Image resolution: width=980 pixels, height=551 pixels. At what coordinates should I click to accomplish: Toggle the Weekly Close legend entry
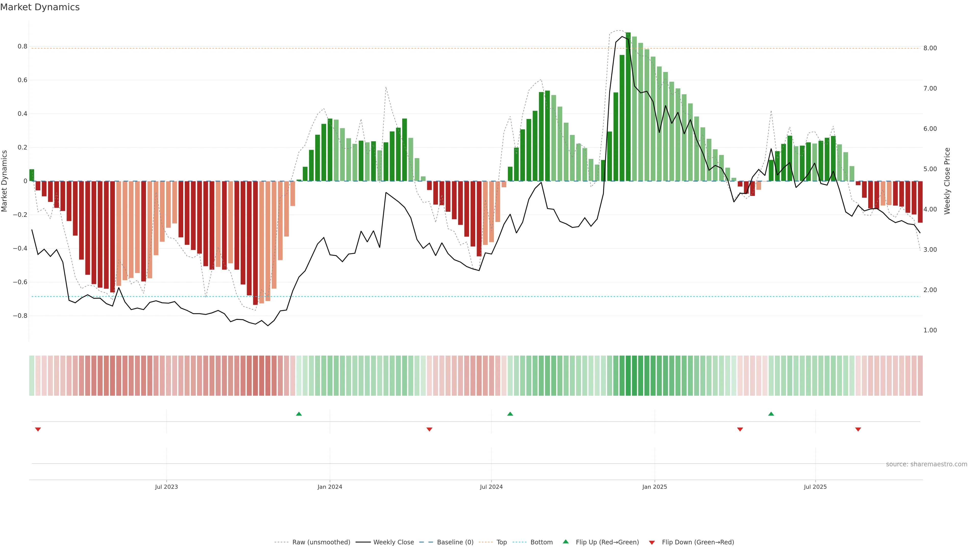393,542
